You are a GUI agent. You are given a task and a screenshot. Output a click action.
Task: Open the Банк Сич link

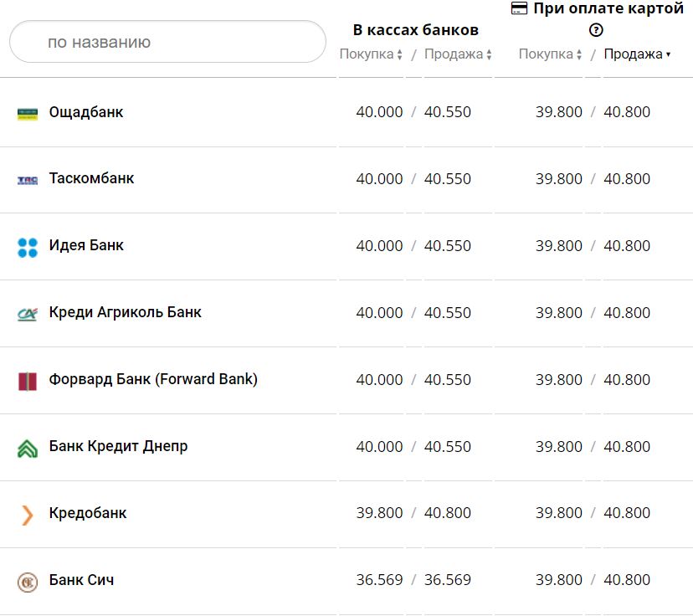coord(81,580)
